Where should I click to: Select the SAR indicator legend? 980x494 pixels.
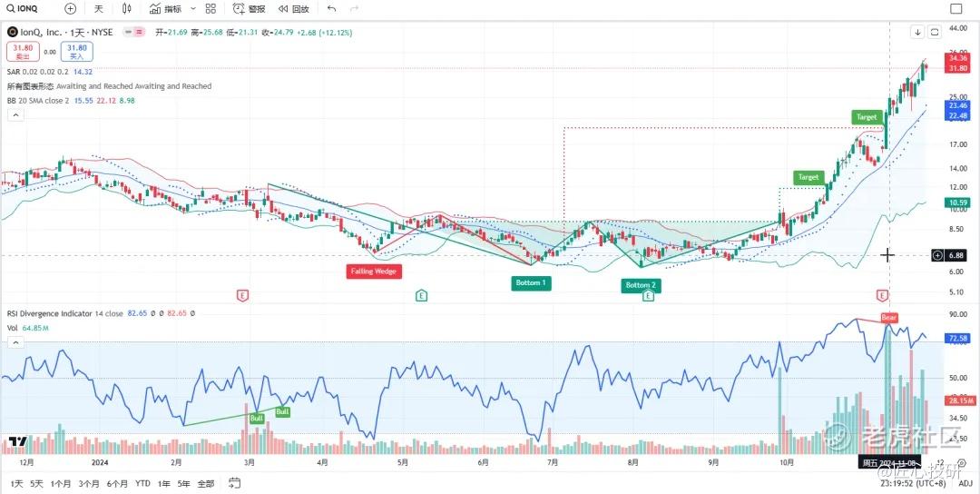(x=50, y=73)
